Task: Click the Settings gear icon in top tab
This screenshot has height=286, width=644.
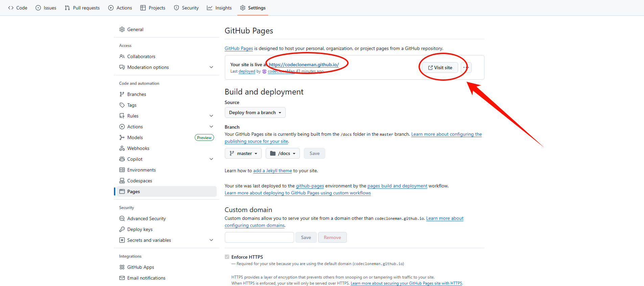Action: click(x=243, y=8)
